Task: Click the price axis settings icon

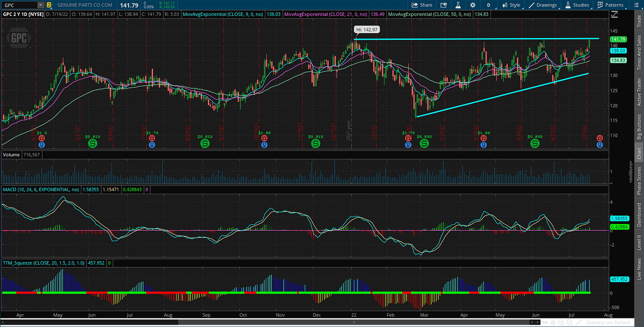Action: tap(614, 15)
